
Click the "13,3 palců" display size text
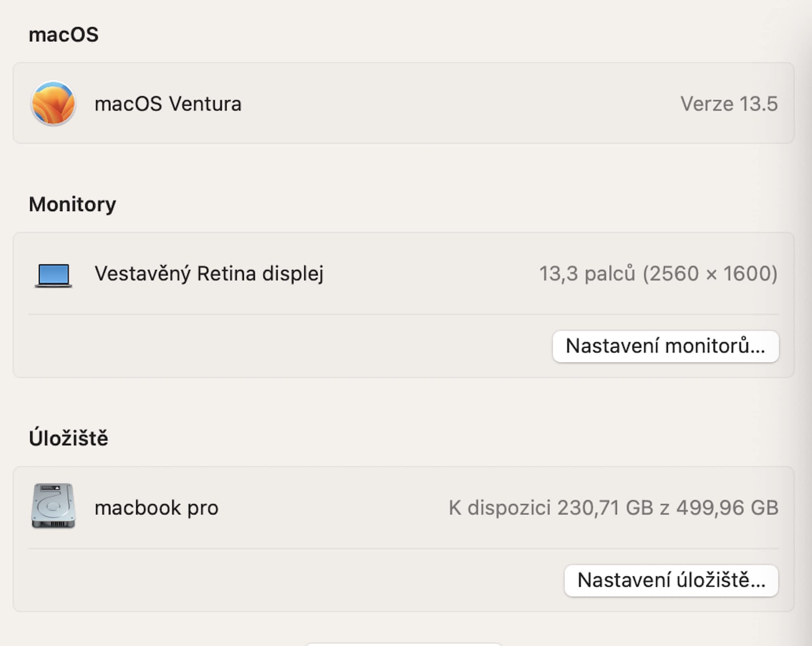pyautogui.click(x=587, y=274)
